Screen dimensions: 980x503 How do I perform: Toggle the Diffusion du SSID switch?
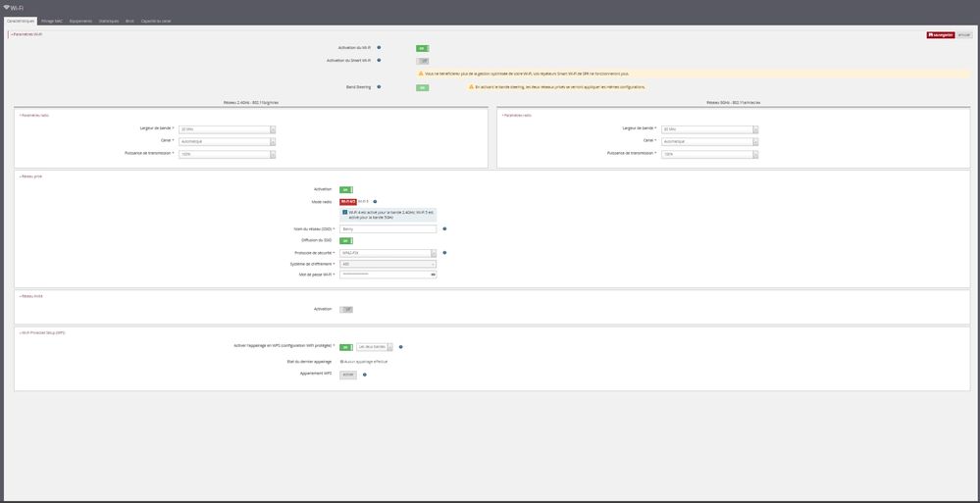click(x=346, y=240)
